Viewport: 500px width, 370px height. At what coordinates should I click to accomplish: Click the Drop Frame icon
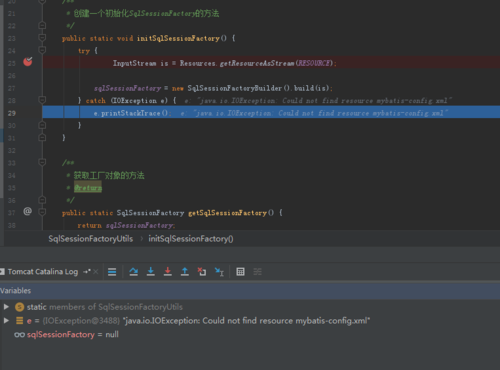pyautogui.click(x=202, y=272)
